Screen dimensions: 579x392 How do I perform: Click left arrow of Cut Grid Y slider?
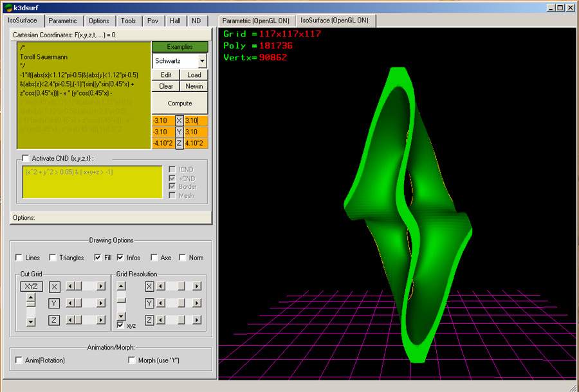(69, 303)
